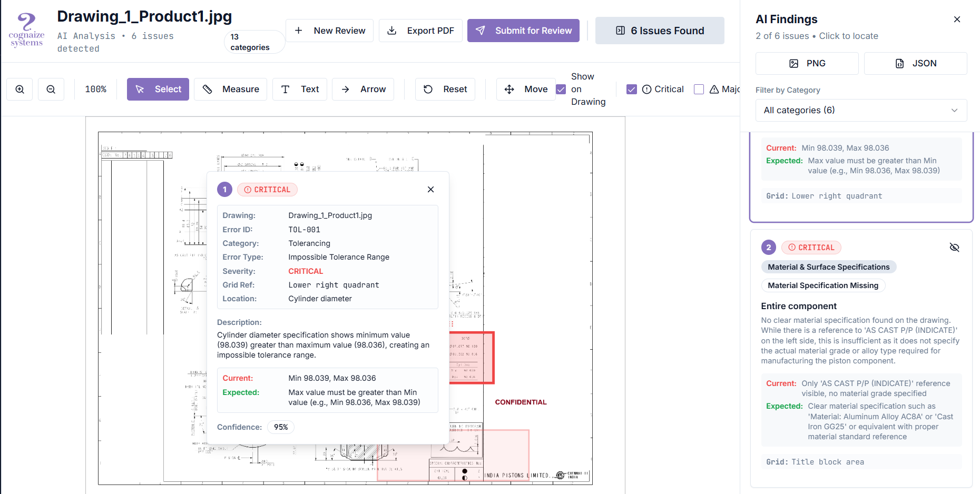This screenshot has height=494, width=980.
Task: Open the All categories filter dropdown
Action: [x=861, y=110]
